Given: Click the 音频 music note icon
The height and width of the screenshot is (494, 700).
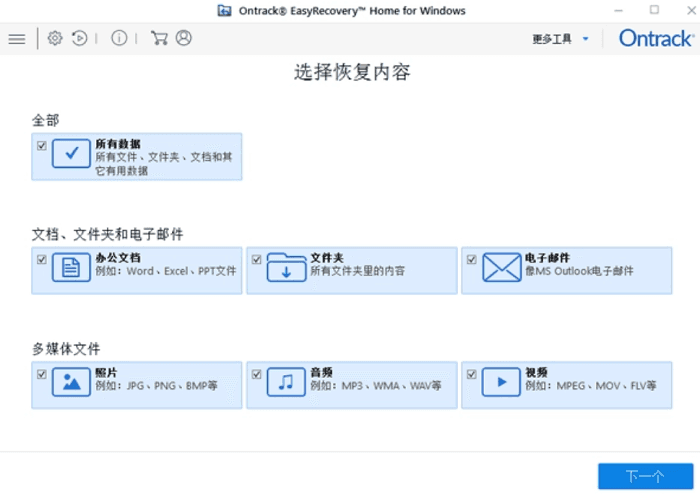Looking at the screenshot, I should 286,382.
